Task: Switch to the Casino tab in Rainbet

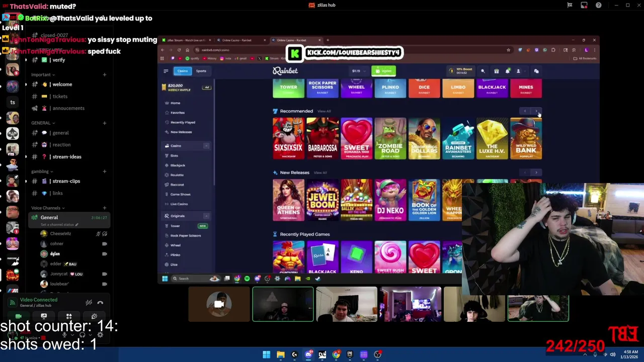Action: click(x=183, y=71)
